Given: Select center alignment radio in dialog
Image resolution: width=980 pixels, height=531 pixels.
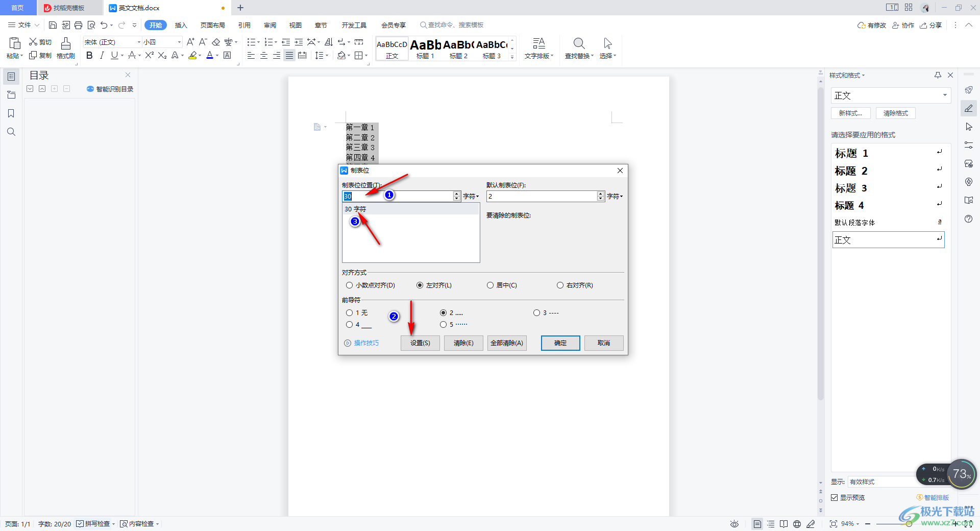Looking at the screenshot, I should tap(490, 285).
